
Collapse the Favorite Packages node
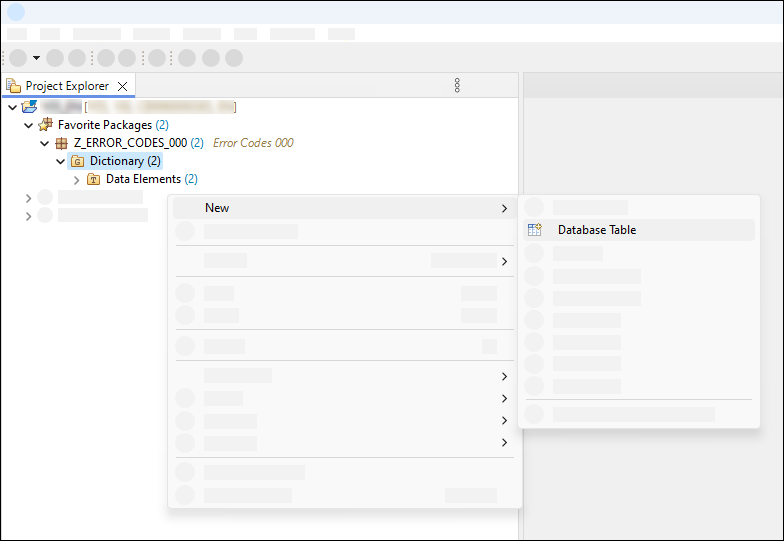(x=28, y=125)
